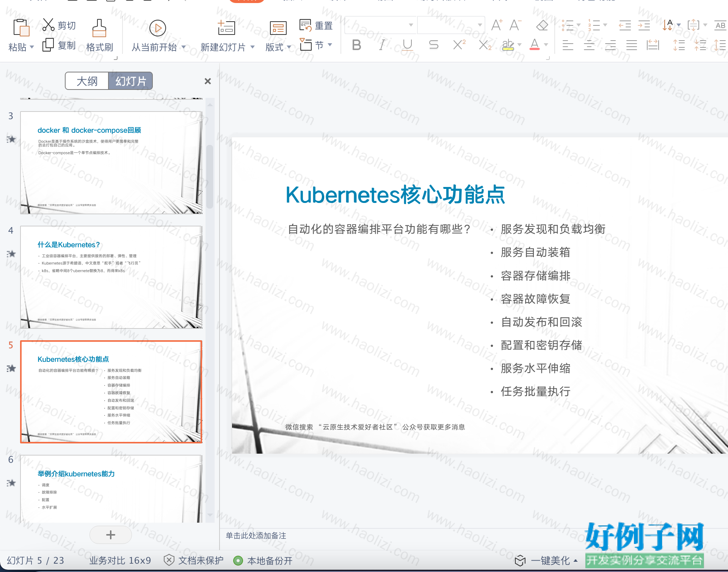Click animation star icon beside slide 5
Image resolution: width=728 pixels, height=572 pixels.
11,368
